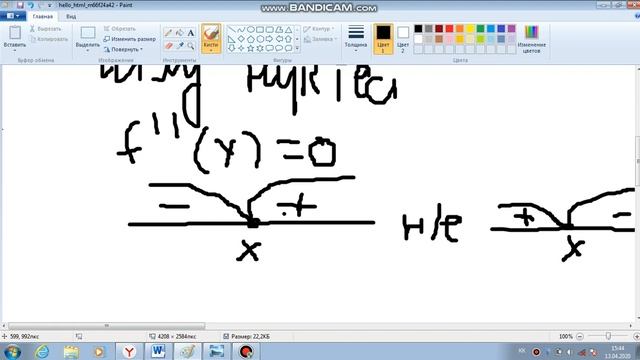Click the Save icon in title bar
Screen dimensions: 640x360
point(20,5)
